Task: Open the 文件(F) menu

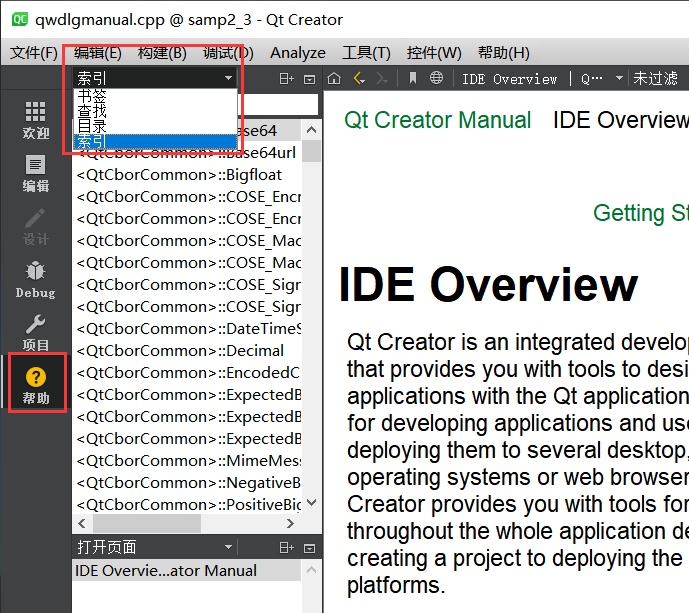Action: click(34, 53)
